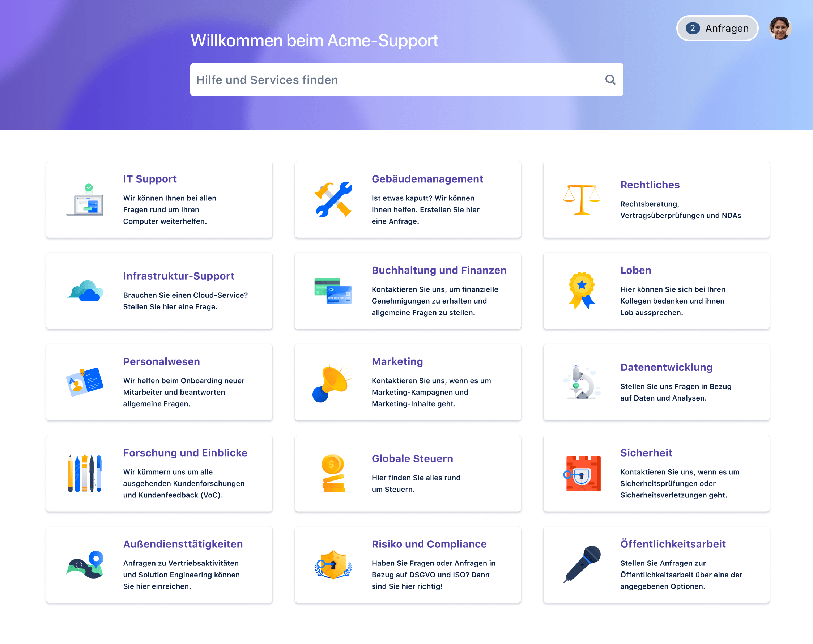
Task: Open the Risiko und Compliance link
Action: pos(429,544)
